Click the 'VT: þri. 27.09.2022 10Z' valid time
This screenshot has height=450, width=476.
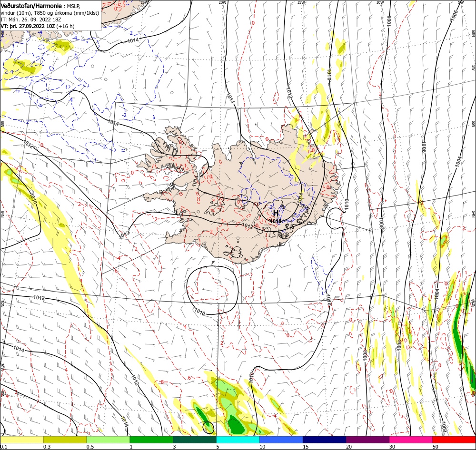[x=28, y=26]
